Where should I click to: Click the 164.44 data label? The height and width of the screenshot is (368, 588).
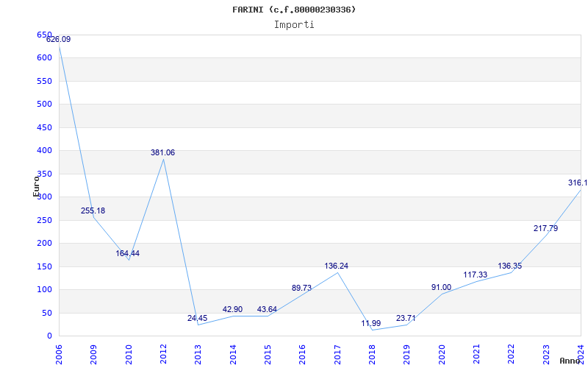(127, 253)
